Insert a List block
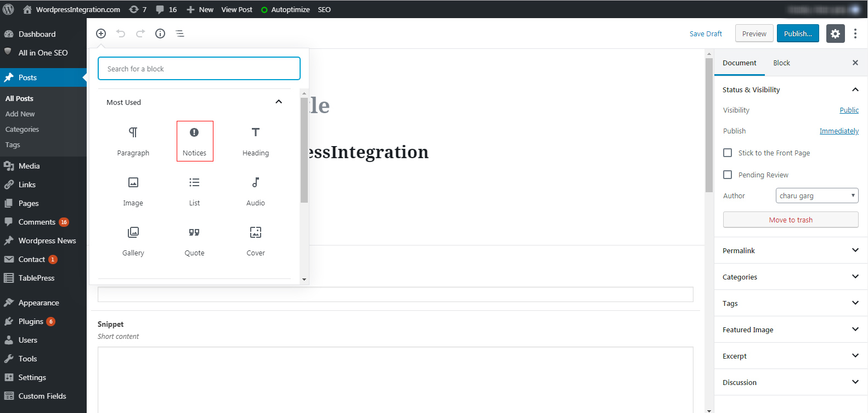868x413 pixels. click(x=195, y=191)
